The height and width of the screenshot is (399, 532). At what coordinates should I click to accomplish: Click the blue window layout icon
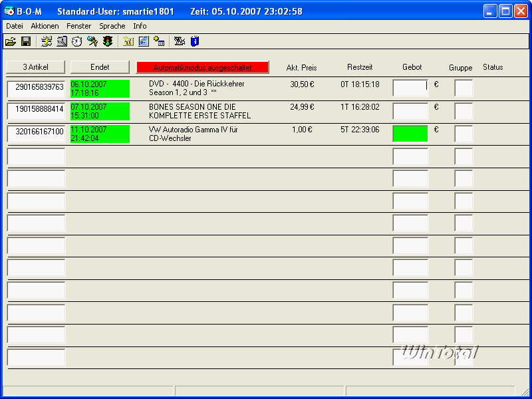pyautogui.click(x=144, y=41)
